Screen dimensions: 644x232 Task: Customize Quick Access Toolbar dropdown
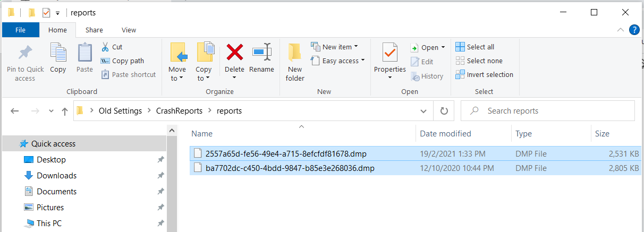click(57, 13)
